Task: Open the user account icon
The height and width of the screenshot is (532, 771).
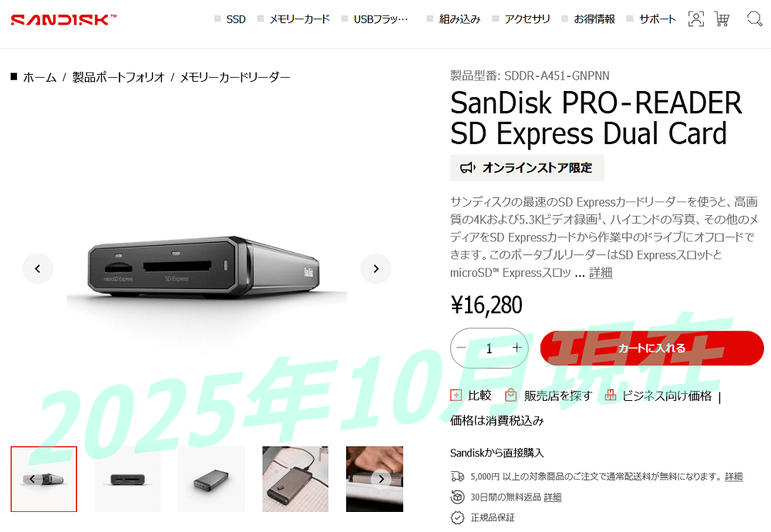Action: (x=695, y=19)
